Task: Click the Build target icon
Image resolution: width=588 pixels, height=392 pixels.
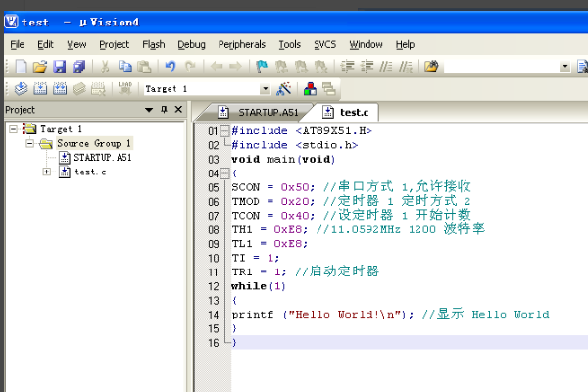Action: 40,89
